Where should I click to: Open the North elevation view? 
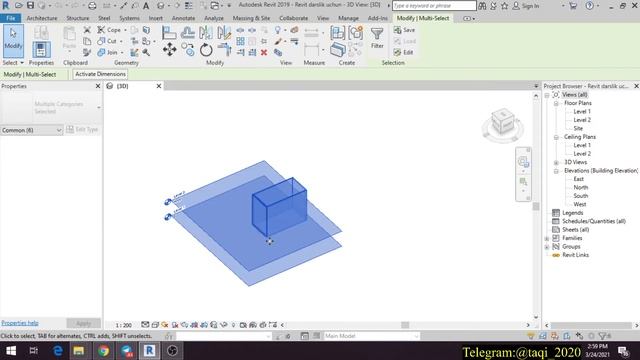[580, 187]
